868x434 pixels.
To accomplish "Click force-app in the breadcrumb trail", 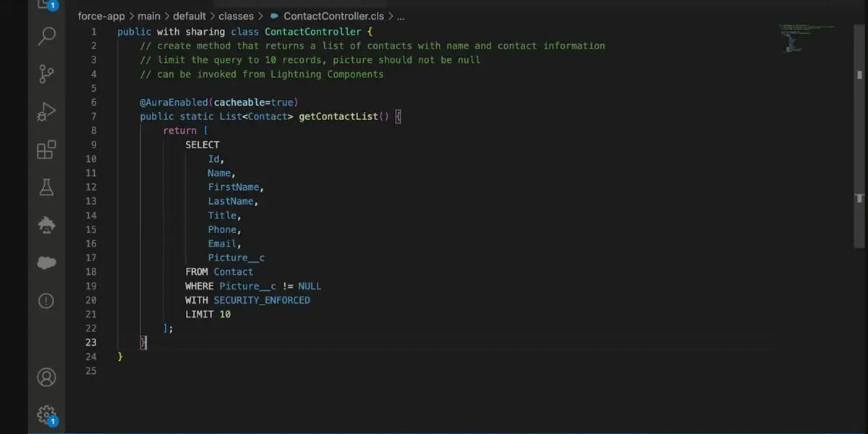I will 101,16.
